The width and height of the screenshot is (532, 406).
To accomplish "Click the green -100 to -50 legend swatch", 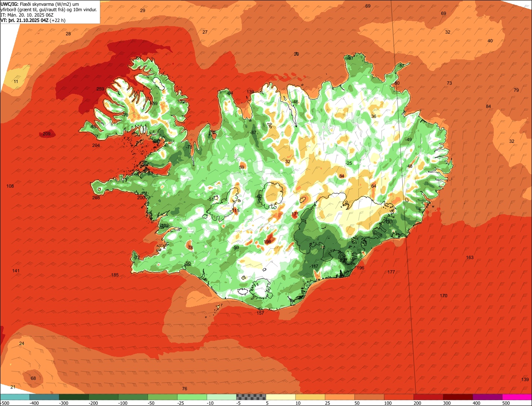I will point(133,397).
